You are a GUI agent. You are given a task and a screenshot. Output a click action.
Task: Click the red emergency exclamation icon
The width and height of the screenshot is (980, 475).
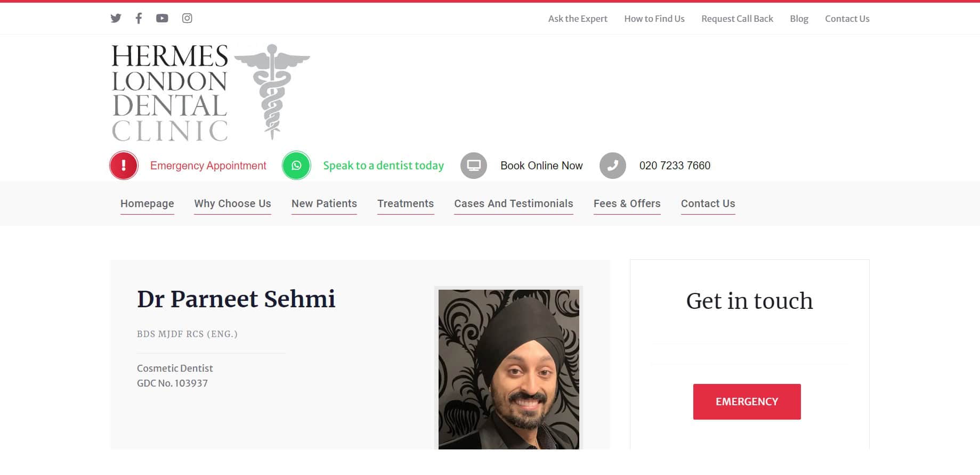[x=124, y=166]
